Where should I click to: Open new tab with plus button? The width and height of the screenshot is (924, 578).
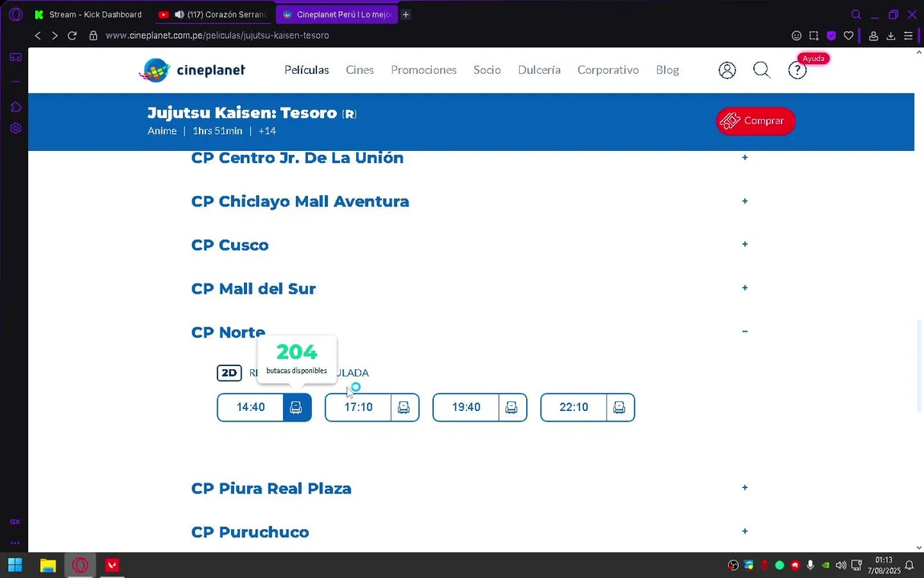point(406,14)
